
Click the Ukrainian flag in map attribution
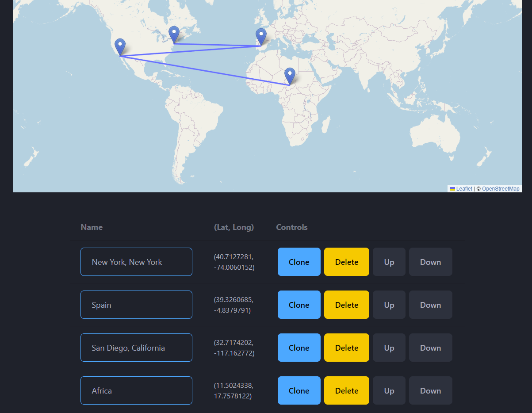click(452, 189)
